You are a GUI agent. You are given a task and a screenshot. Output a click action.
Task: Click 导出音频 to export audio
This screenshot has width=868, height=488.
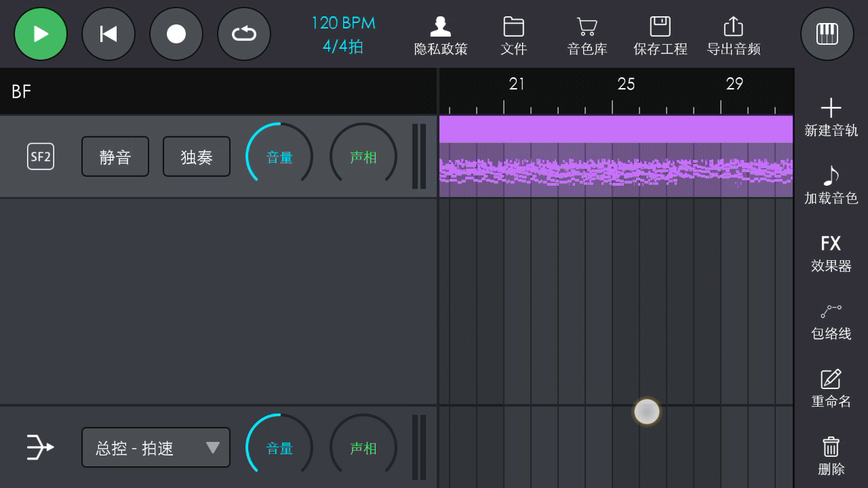[x=734, y=37]
